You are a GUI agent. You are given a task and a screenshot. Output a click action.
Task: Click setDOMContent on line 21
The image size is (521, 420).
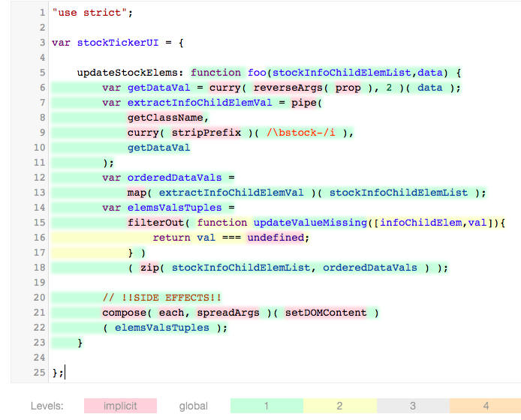(326, 313)
